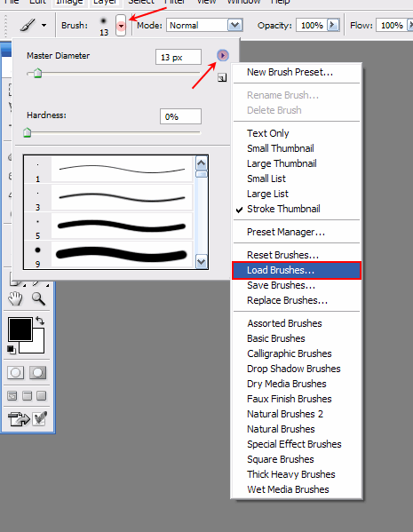Click the foreground black color swatch

tap(20, 330)
